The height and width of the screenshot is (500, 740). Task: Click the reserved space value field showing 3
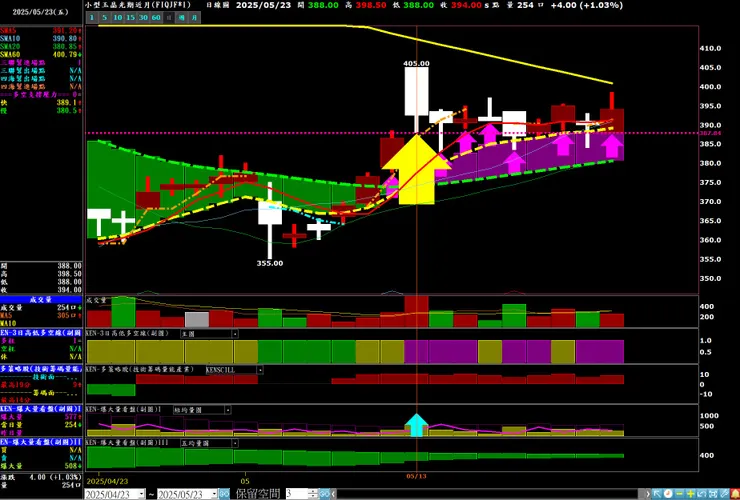297,494
